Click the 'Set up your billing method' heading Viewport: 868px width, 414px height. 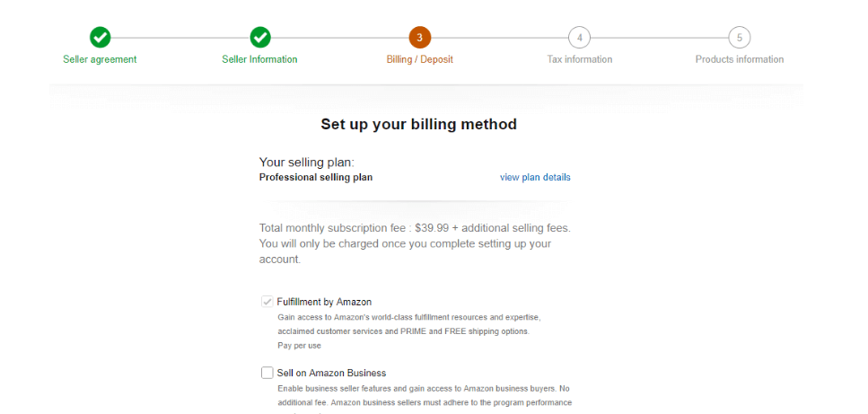coord(418,125)
